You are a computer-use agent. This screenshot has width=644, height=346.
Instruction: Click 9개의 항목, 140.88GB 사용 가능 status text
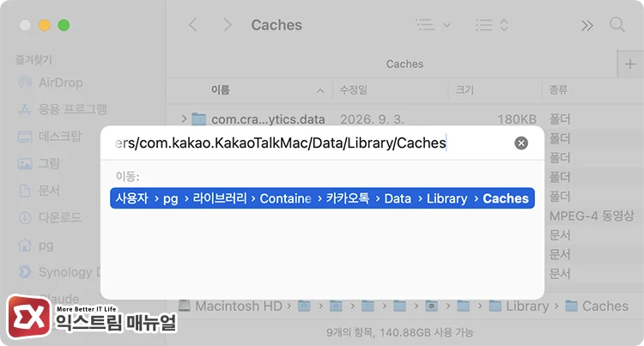(400, 332)
